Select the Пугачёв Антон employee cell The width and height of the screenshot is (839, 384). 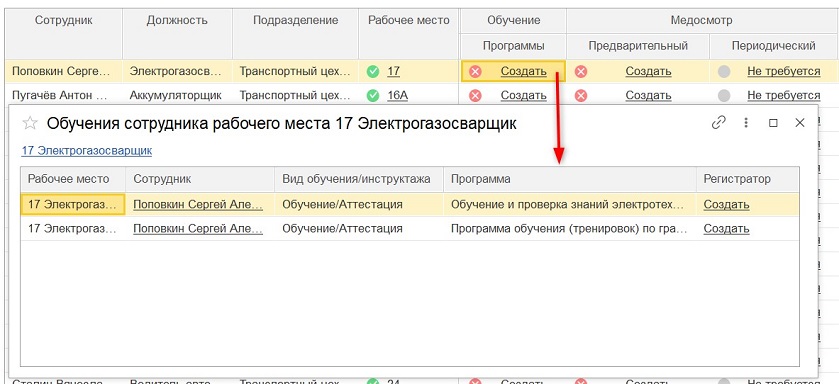(x=64, y=95)
